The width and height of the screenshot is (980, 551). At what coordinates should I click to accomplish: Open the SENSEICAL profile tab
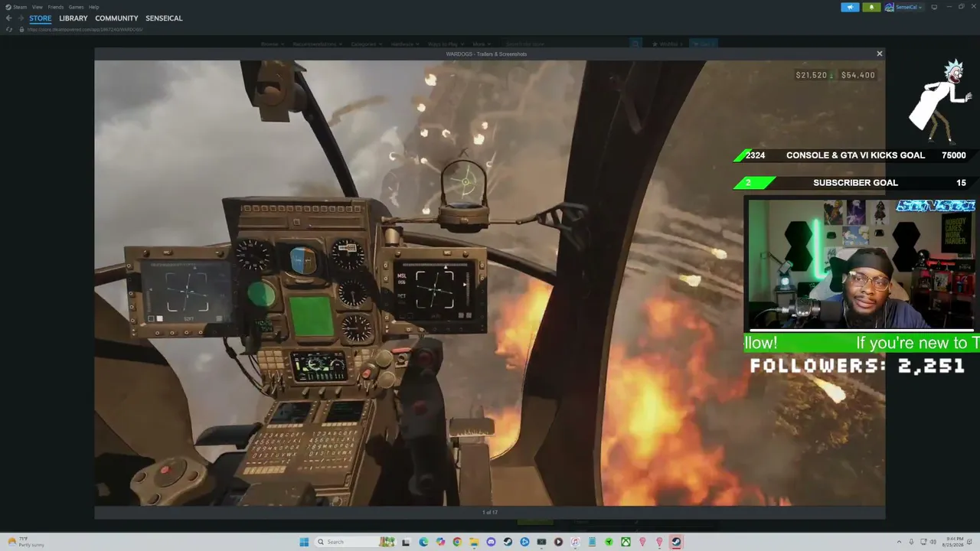[164, 18]
